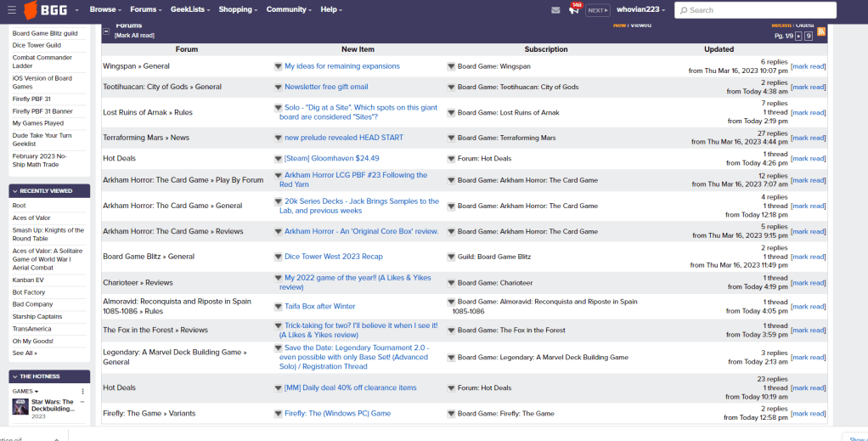Open the mail envelope icon
The width and height of the screenshot is (868, 441).
pos(555,10)
